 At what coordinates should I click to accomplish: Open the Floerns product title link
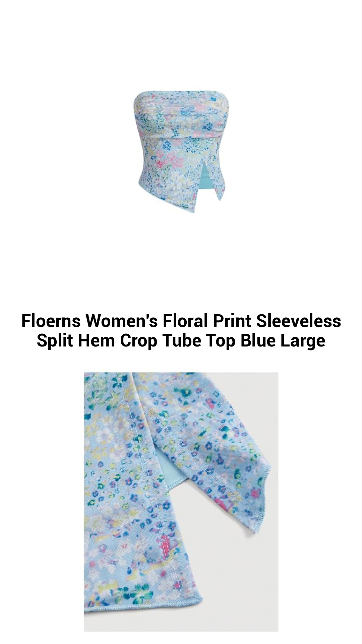click(x=181, y=330)
